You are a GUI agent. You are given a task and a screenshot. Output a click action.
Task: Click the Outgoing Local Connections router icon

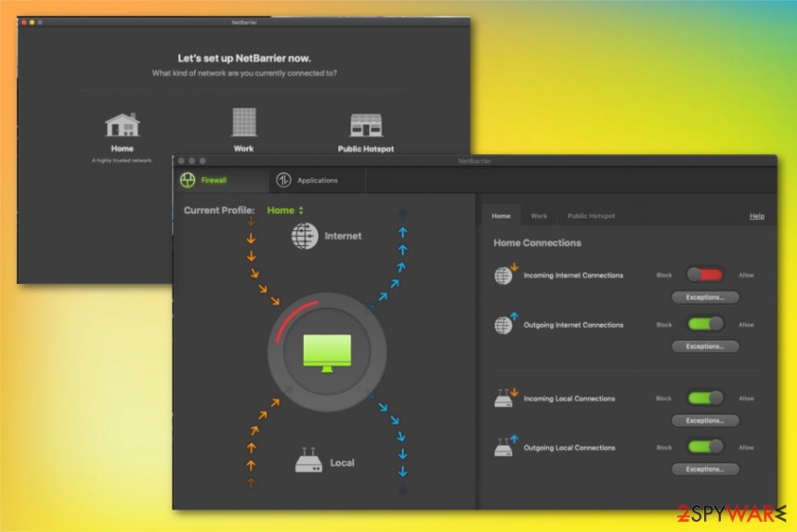(504, 447)
